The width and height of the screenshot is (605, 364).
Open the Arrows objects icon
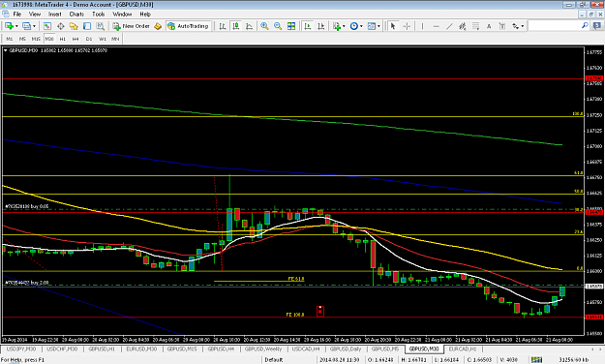(x=516, y=26)
